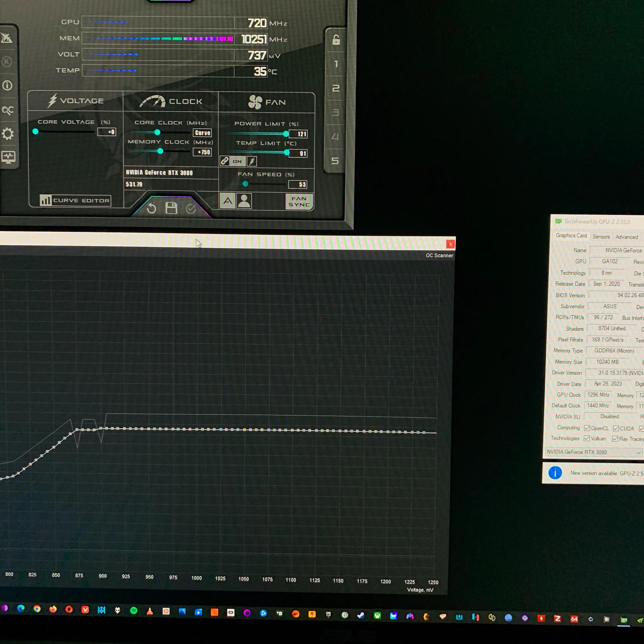Enable automatic fan speed (A) mode

(x=227, y=201)
